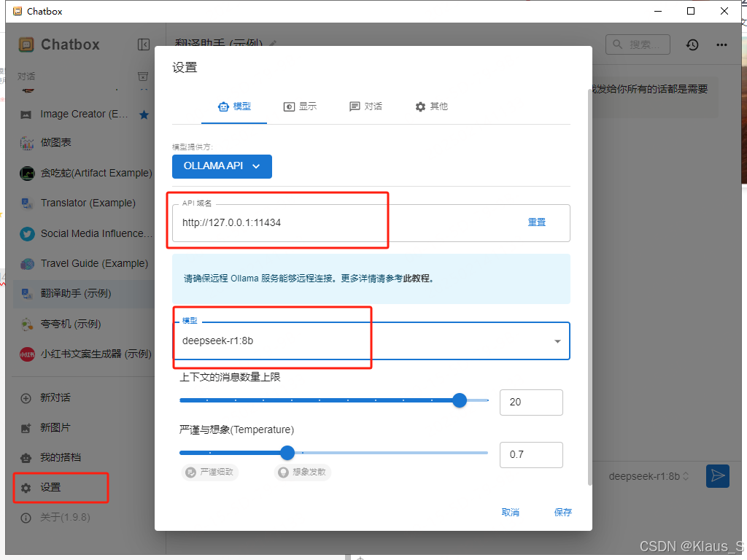Click the blue send message button
The width and height of the screenshot is (747, 560).
tap(718, 476)
